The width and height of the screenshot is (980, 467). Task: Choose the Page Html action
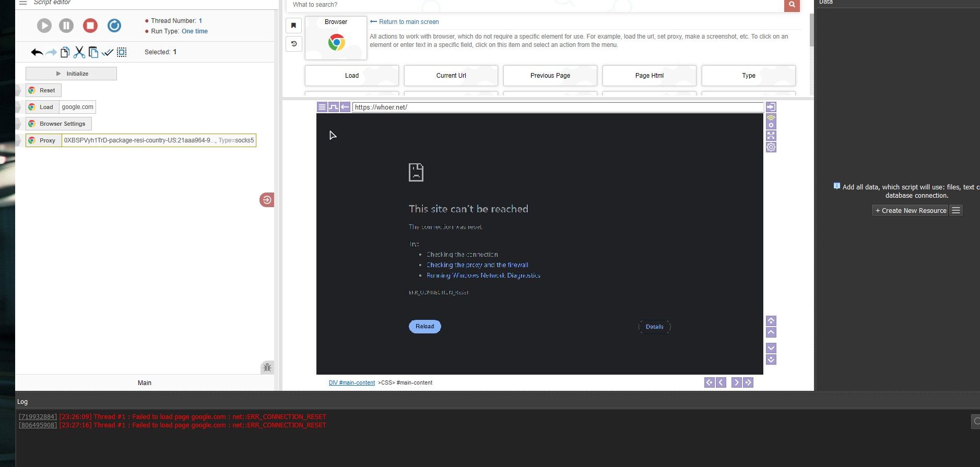tap(650, 76)
